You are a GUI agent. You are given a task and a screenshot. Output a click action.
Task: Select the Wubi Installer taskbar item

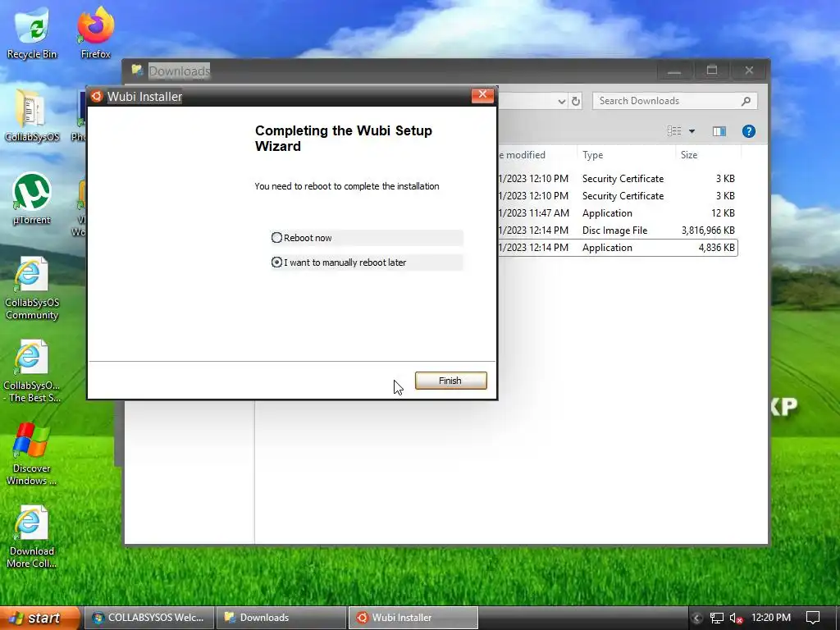pos(413,618)
